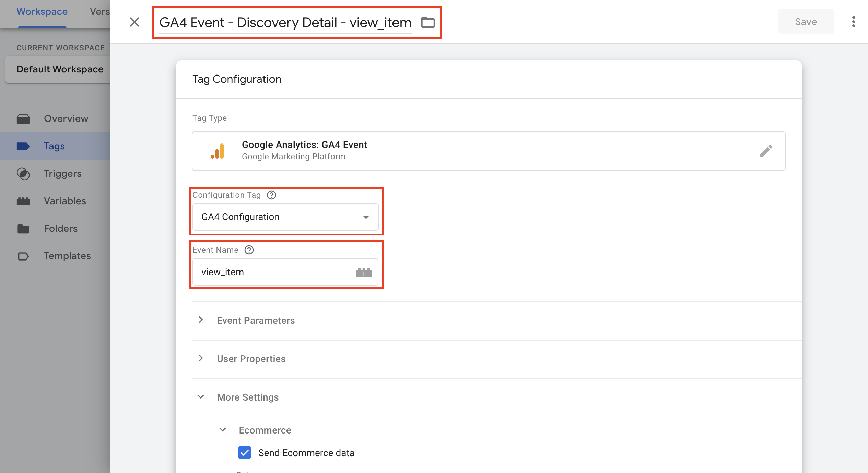
Task: Uncheck Send Ecommerce data checkbox
Action: point(245,452)
